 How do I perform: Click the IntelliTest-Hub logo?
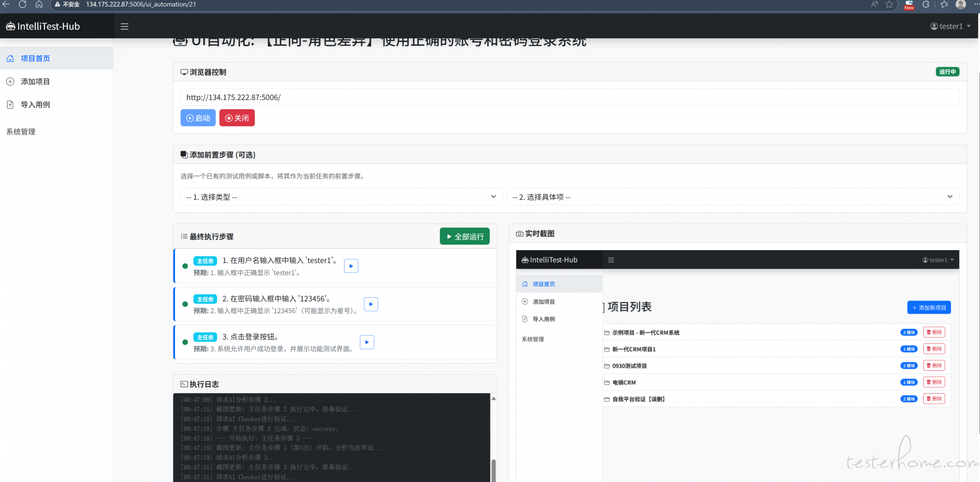click(x=43, y=27)
